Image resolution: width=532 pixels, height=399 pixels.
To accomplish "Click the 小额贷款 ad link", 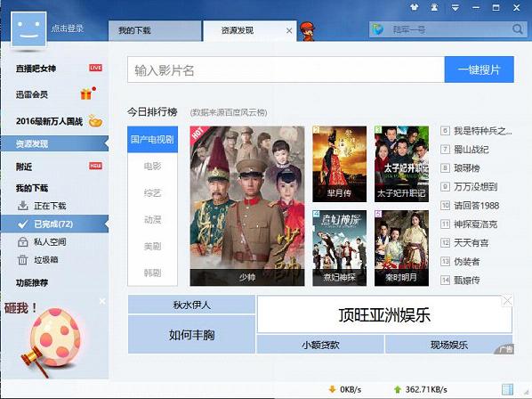I will coord(320,345).
